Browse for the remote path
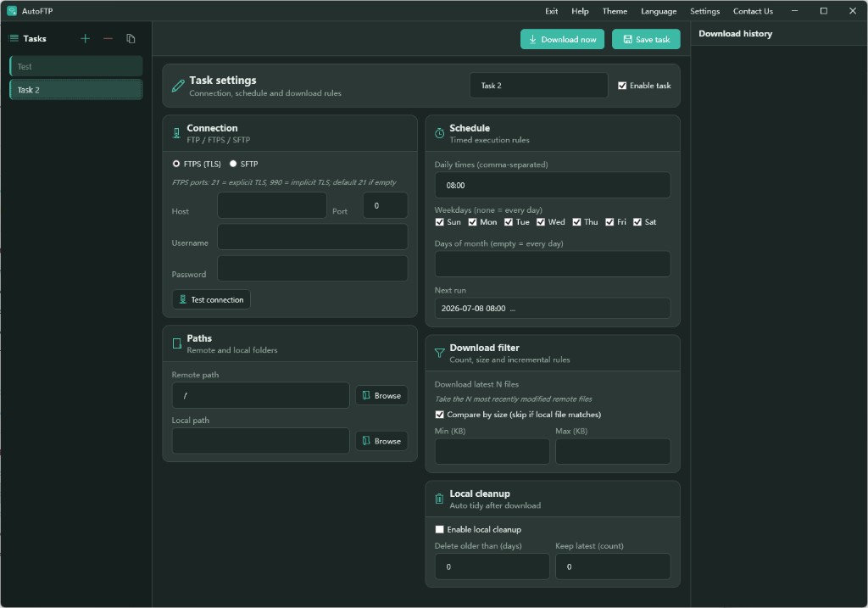This screenshot has width=868, height=608. tap(381, 395)
